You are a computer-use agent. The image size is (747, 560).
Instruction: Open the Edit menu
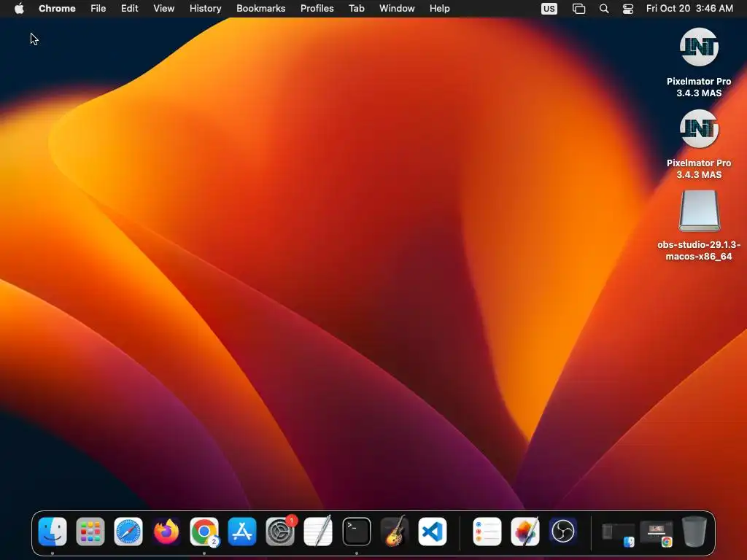(129, 8)
